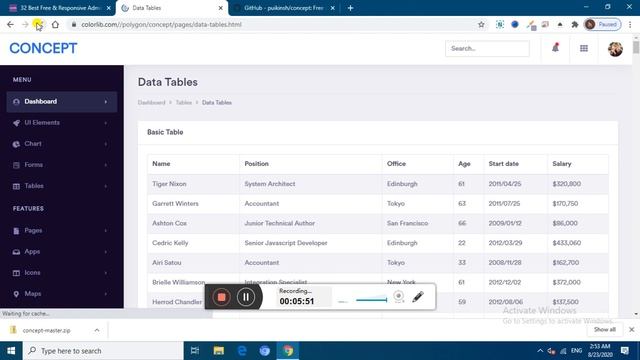Expand the Forms menu chevron
This screenshot has width=640, height=360.
(x=106, y=165)
